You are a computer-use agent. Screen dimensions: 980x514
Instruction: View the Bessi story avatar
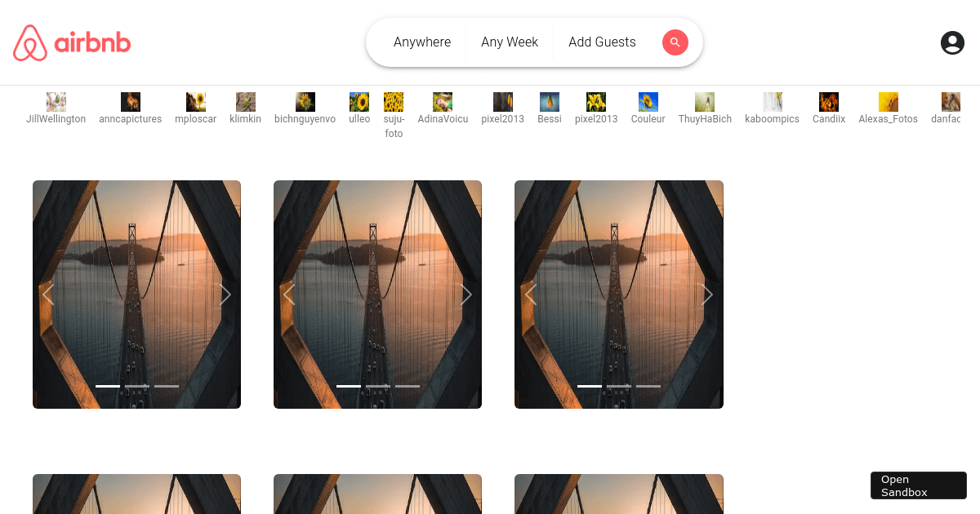(x=549, y=101)
